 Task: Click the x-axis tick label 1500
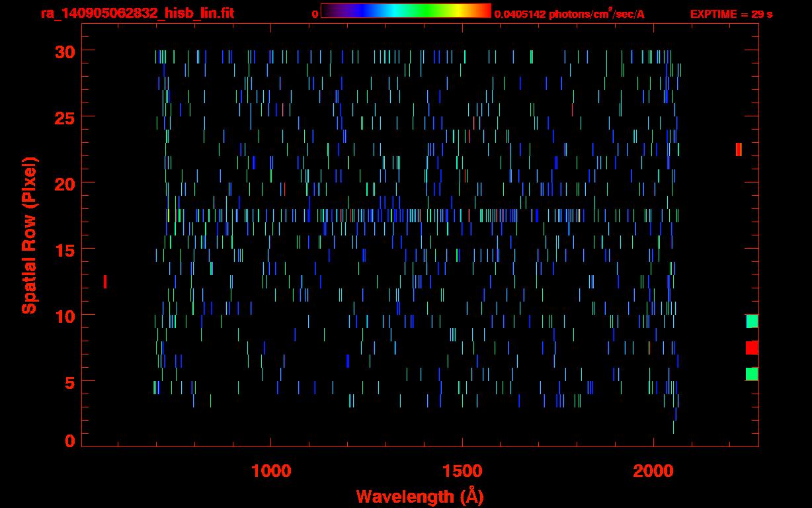(462, 470)
